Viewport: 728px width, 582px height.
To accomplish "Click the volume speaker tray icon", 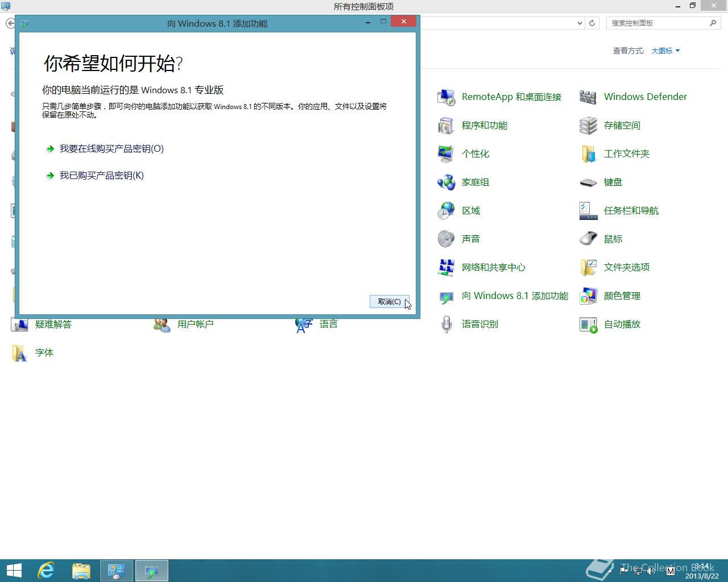I will pyautogui.click(x=651, y=571).
